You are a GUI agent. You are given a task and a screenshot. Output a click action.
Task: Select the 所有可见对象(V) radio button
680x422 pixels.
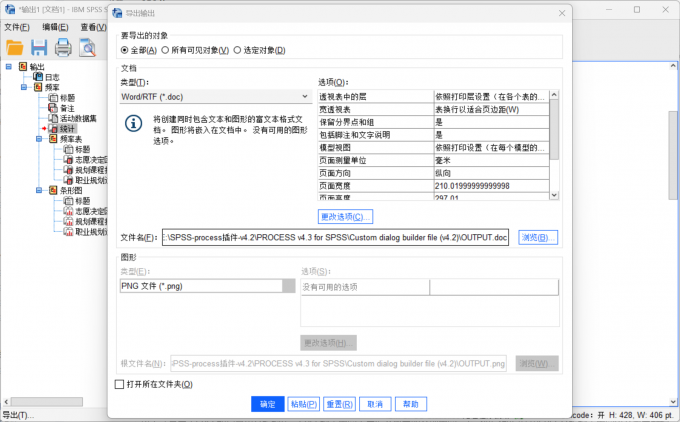click(x=165, y=50)
